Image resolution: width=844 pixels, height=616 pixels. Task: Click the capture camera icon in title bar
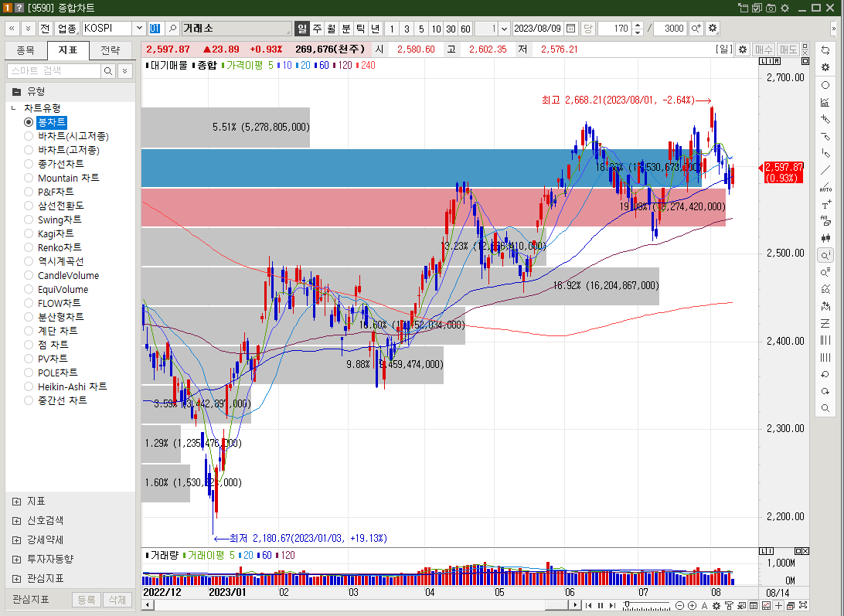[771, 8]
